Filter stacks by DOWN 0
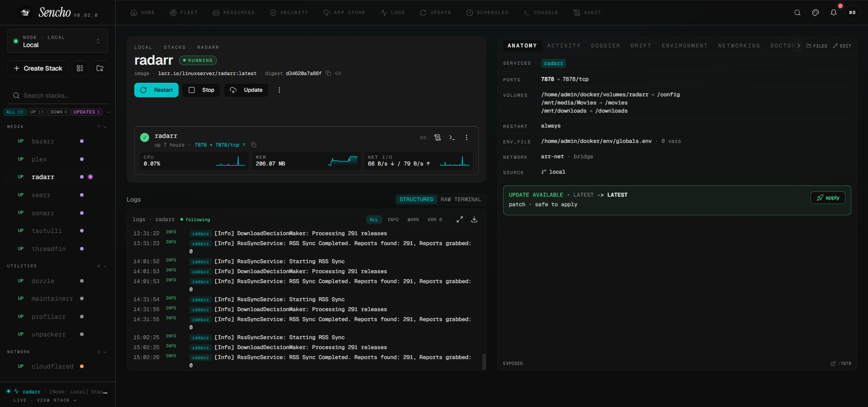The height and width of the screenshot is (407, 868). click(59, 112)
